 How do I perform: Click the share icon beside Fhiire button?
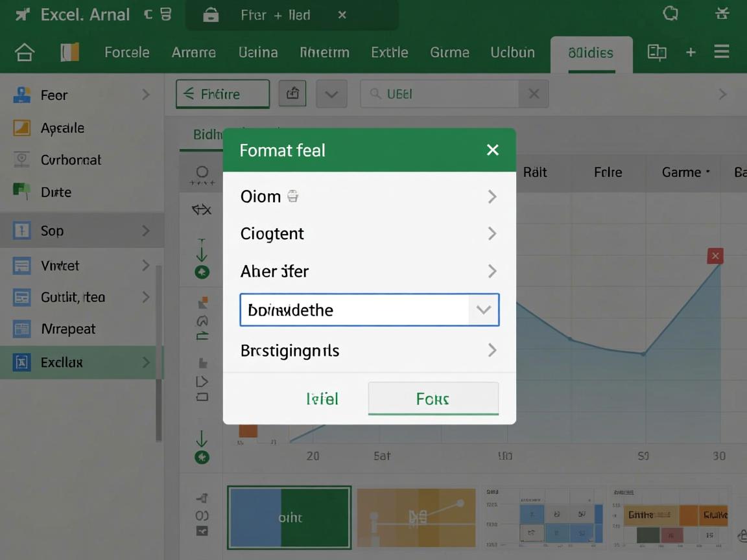click(x=292, y=94)
